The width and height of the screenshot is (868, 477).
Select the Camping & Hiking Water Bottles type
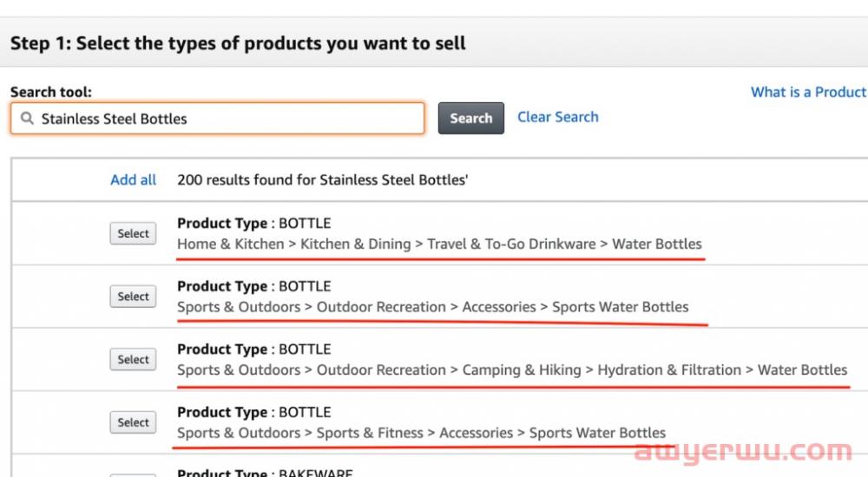click(x=133, y=360)
